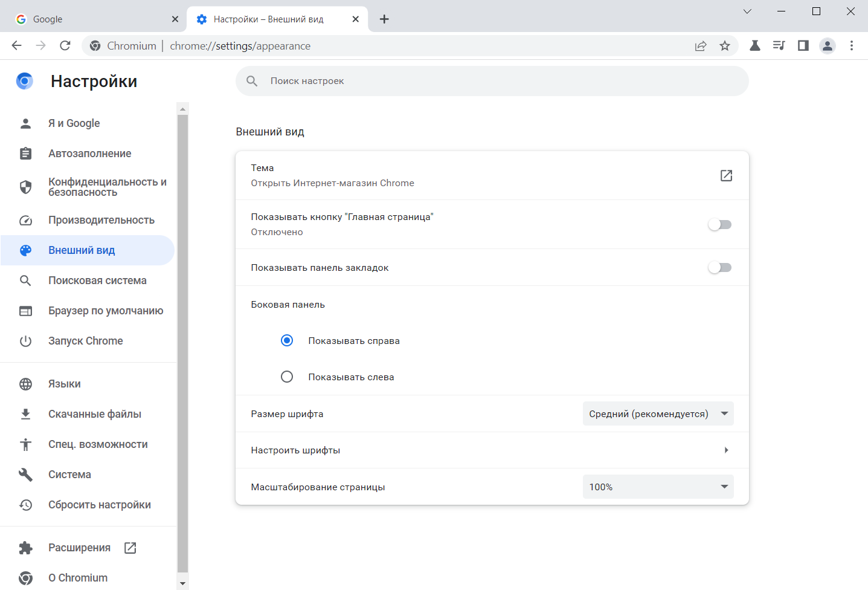This screenshot has width=868, height=590.
Task: Click the person icon beside Я и Google
Action: click(25, 123)
